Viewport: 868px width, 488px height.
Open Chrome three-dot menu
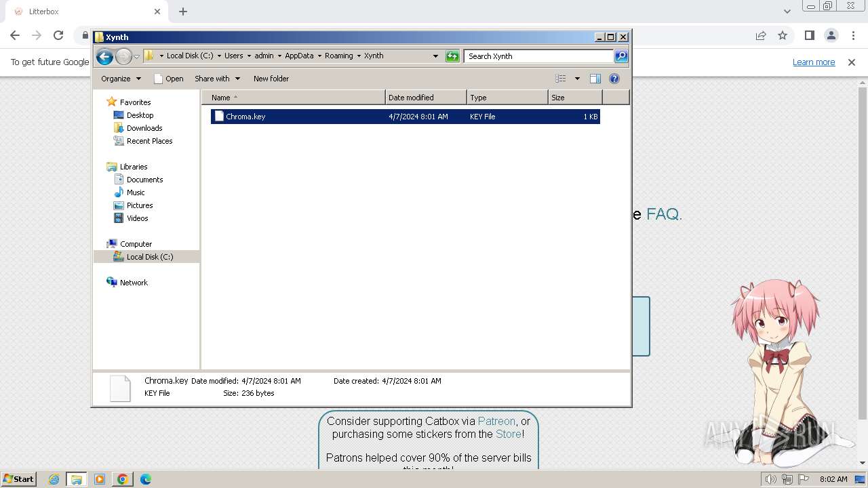(x=852, y=35)
